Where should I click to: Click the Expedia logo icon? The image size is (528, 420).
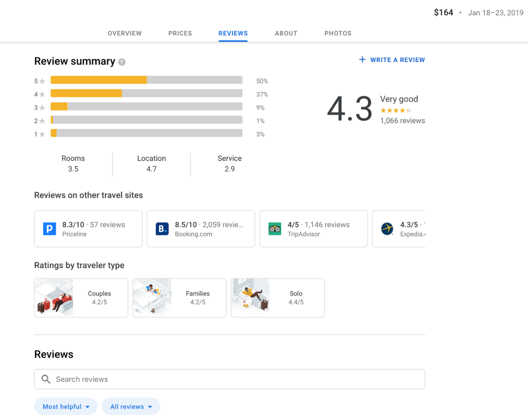click(x=387, y=229)
